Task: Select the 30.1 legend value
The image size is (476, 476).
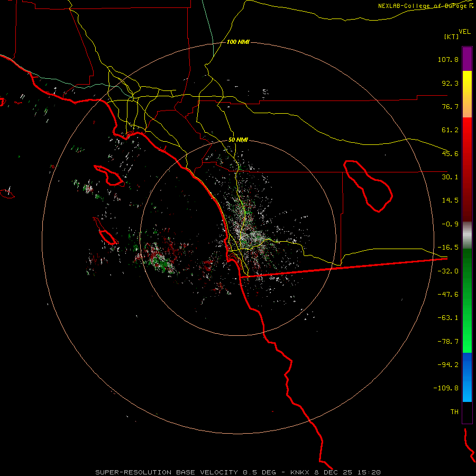Action: click(x=450, y=177)
